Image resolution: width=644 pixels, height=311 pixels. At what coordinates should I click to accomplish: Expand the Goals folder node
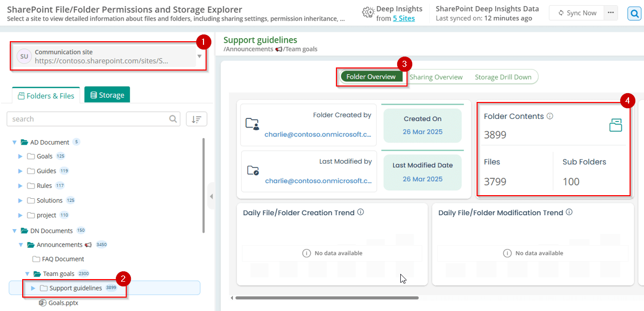pyautogui.click(x=20, y=156)
